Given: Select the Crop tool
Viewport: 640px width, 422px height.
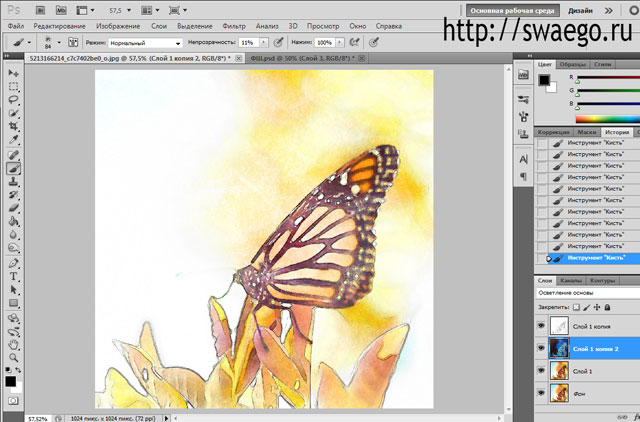Looking at the screenshot, I should [x=13, y=126].
